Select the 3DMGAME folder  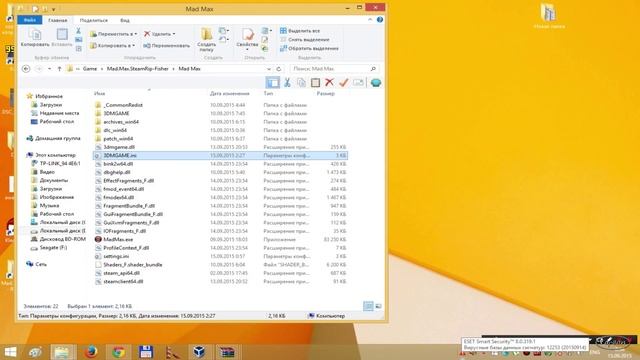point(116,113)
